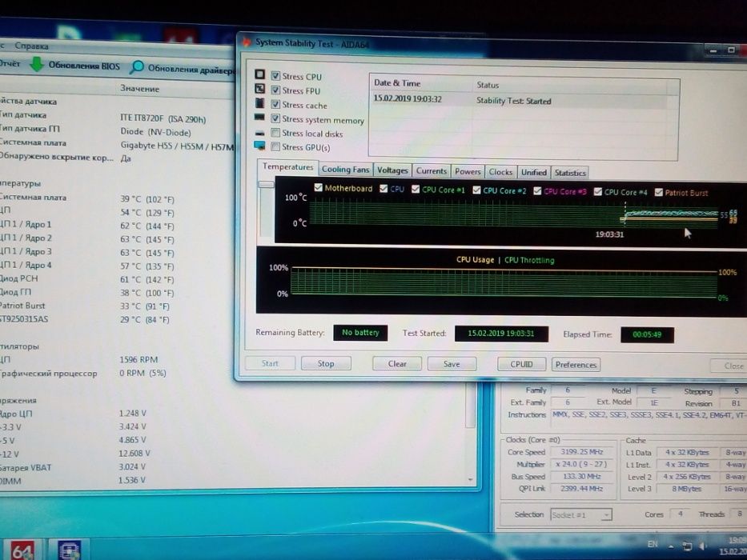Adjust the temperature graph scale slider

tap(266, 184)
